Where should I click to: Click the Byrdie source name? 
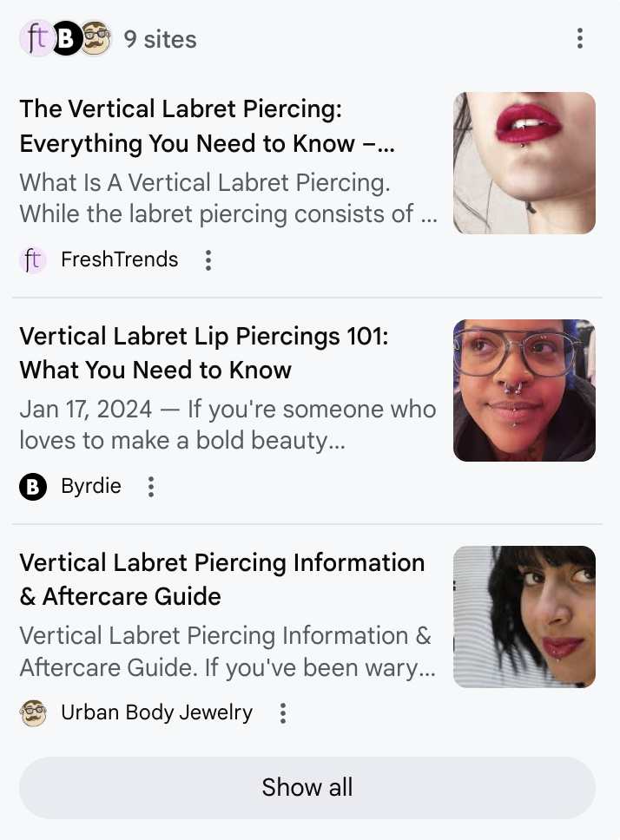(x=91, y=487)
